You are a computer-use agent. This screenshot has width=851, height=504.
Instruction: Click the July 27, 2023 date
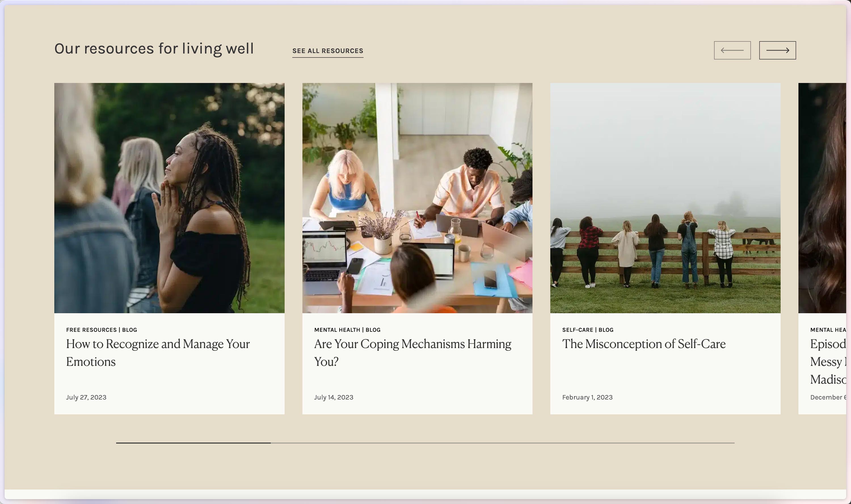[x=86, y=397]
